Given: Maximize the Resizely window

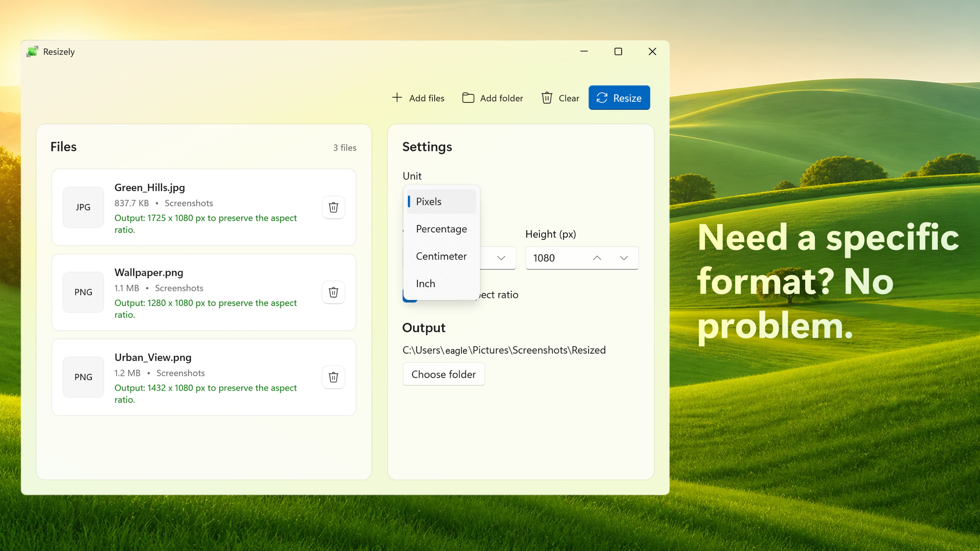Looking at the screenshot, I should coord(618,51).
